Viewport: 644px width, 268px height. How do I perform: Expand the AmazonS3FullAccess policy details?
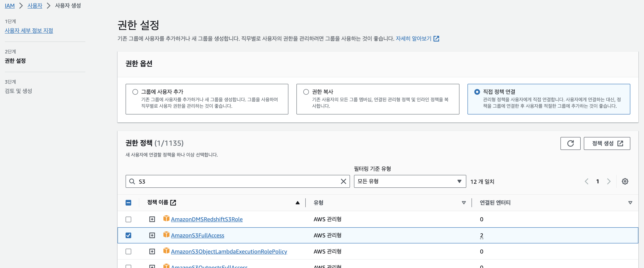click(x=152, y=235)
